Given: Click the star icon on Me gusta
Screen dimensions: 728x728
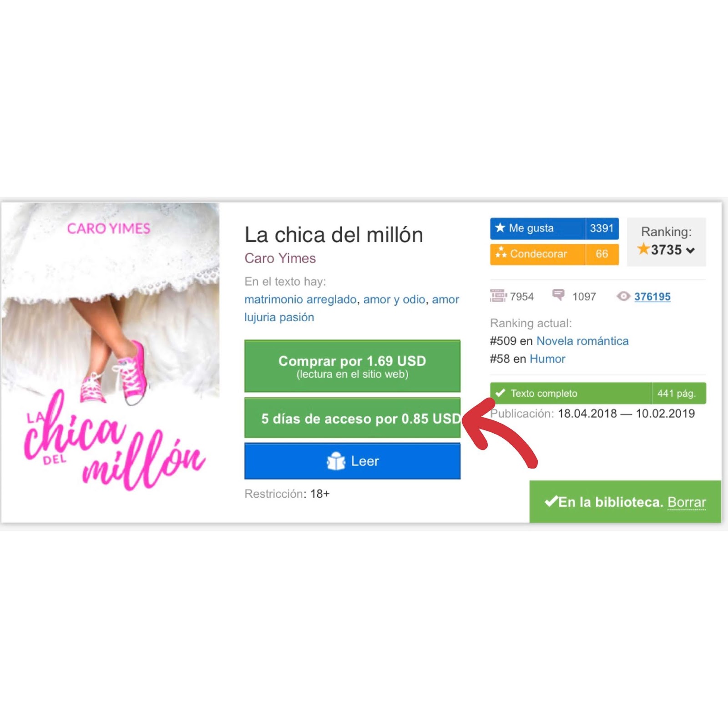Looking at the screenshot, I should pyautogui.click(x=500, y=227).
